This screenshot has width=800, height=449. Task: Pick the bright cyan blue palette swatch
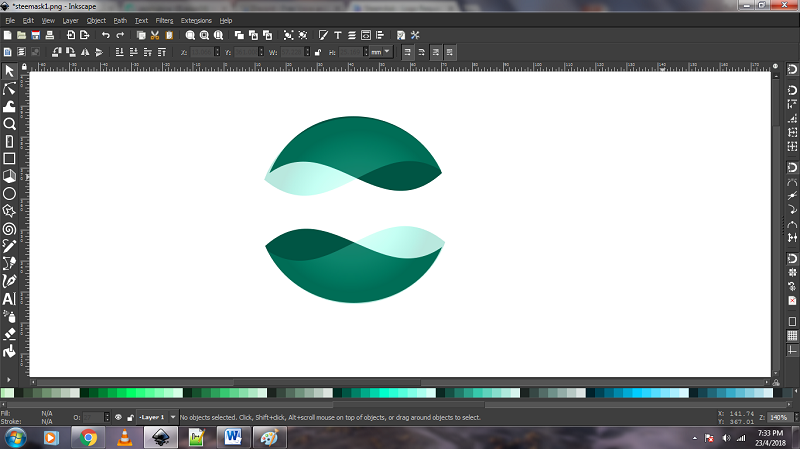point(636,393)
